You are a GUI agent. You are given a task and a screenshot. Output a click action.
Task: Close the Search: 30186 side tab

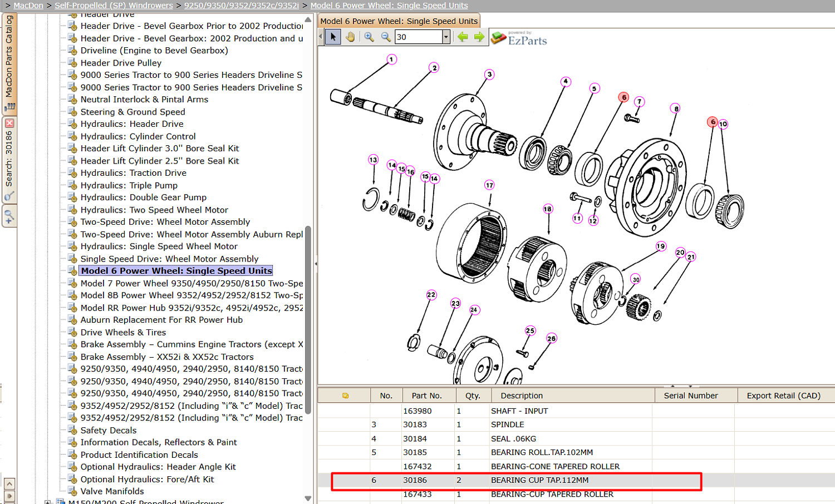[9, 123]
